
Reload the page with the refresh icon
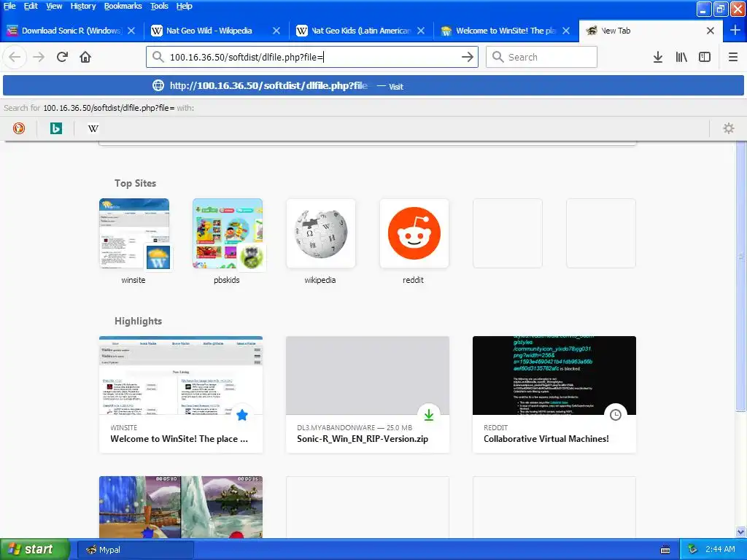[x=62, y=57]
